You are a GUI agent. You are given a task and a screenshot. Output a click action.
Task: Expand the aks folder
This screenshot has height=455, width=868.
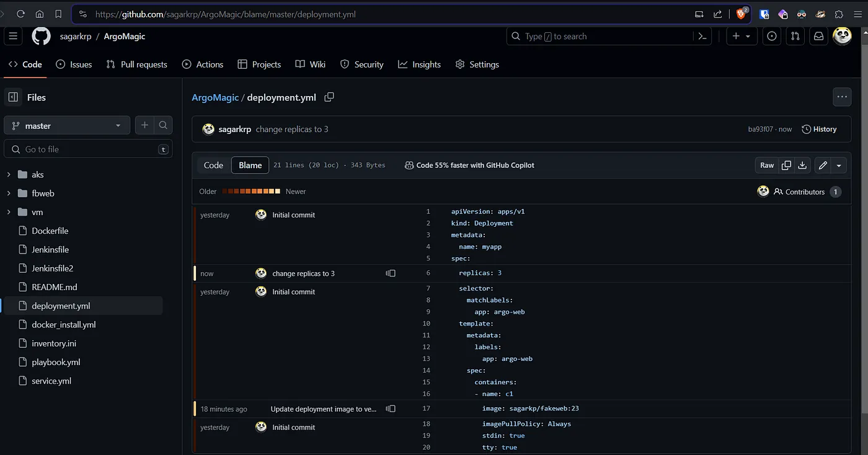click(x=9, y=175)
